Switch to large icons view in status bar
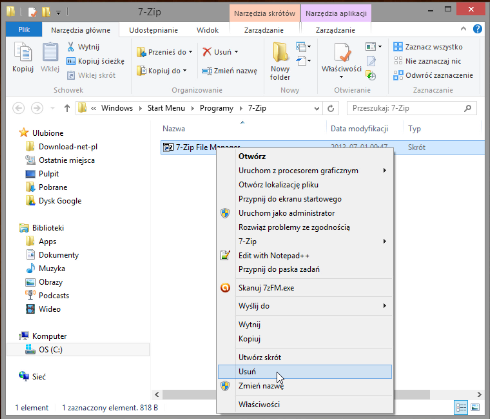This screenshot has height=419, width=490. (475, 407)
